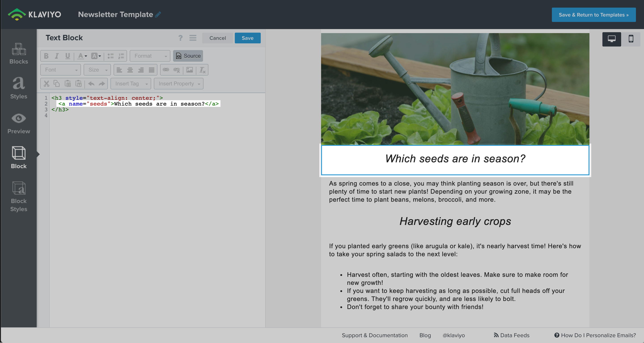Align text right
The width and height of the screenshot is (644, 343).
coord(141,70)
